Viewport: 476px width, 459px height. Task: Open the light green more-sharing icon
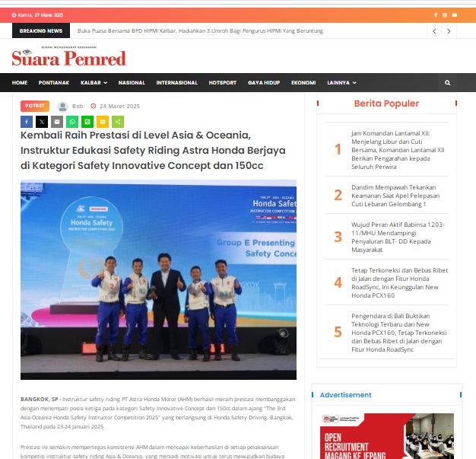pyautogui.click(x=118, y=122)
